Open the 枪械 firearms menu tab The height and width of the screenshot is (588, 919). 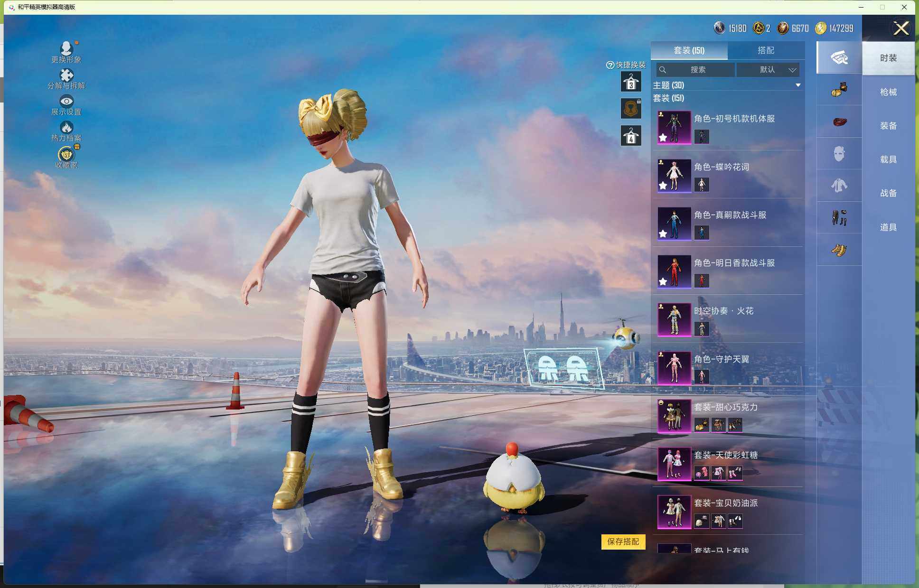pos(888,92)
